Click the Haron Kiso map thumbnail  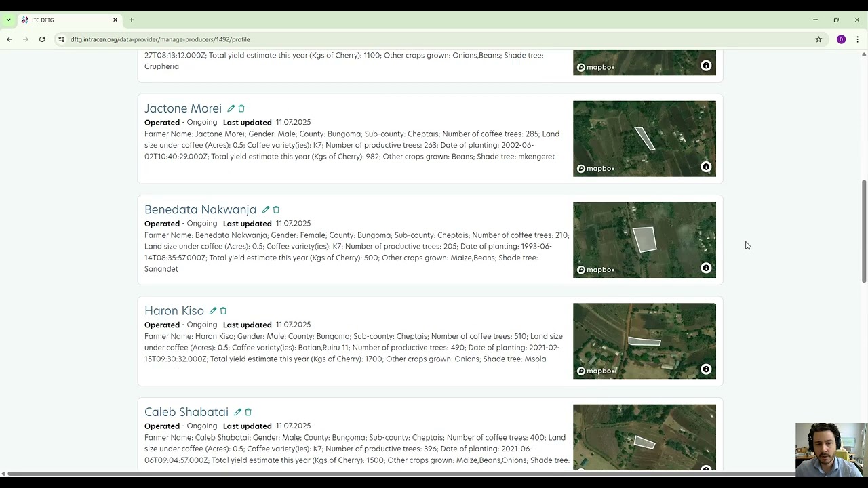click(x=644, y=341)
